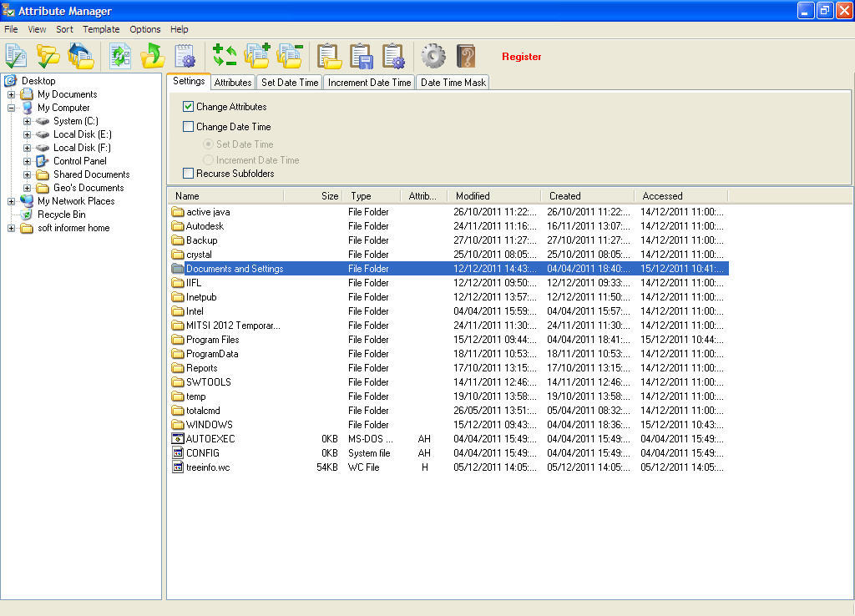The width and height of the screenshot is (855, 616).
Task: Click the green swap arrows synchronize icon
Action: [x=224, y=55]
